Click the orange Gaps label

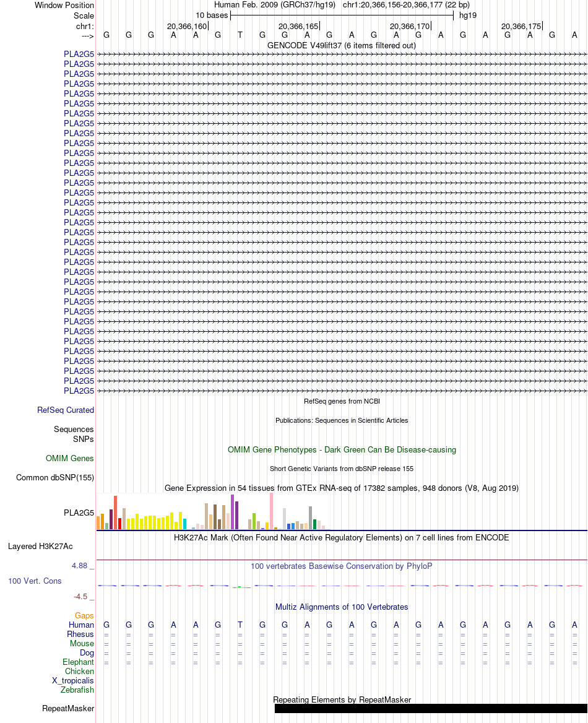(84, 615)
